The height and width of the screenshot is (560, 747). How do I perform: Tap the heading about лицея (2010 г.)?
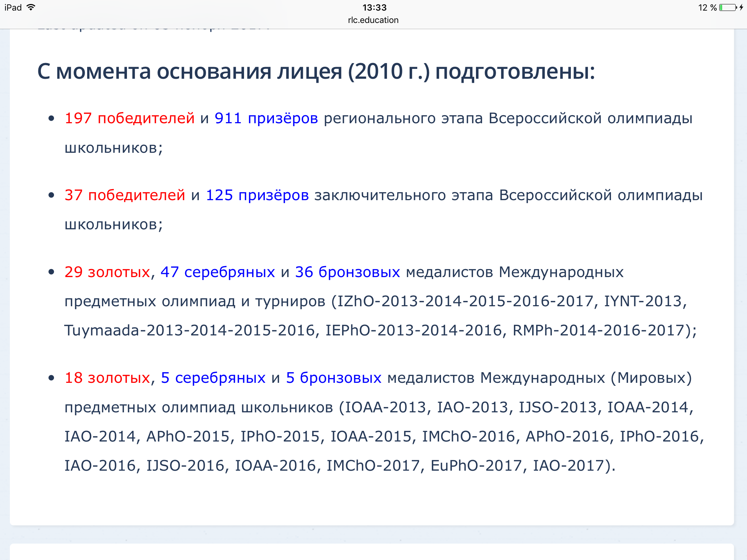[316, 71]
